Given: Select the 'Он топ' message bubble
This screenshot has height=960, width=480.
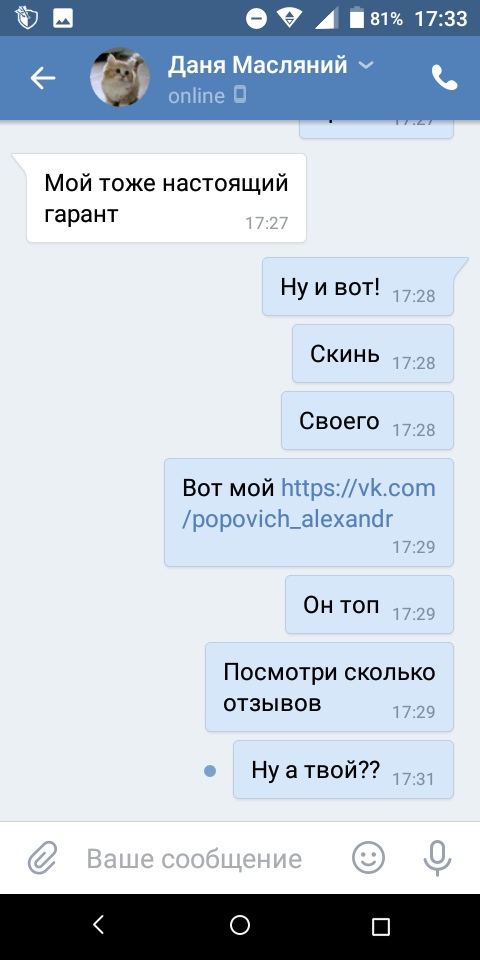Looking at the screenshot, I should pyautogui.click(x=369, y=604).
